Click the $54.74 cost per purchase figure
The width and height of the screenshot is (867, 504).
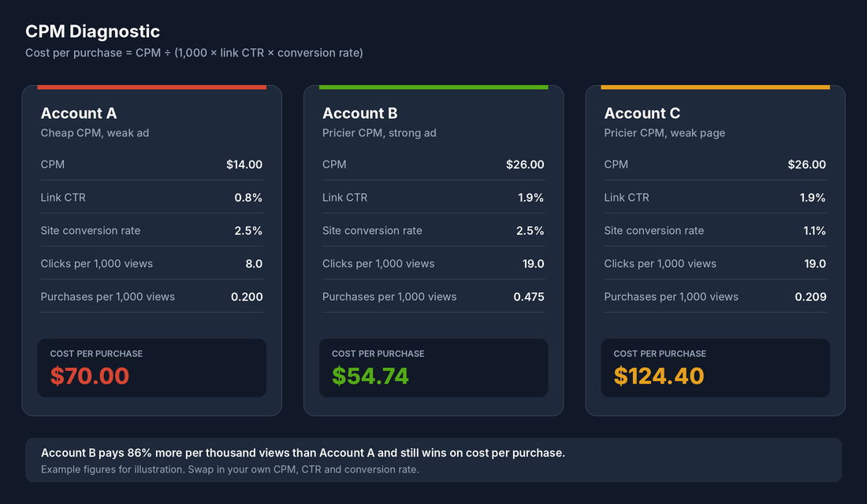(370, 376)
